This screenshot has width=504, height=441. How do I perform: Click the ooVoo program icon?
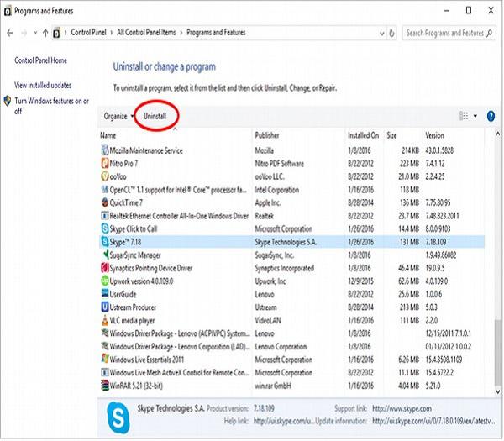[105, 176]
